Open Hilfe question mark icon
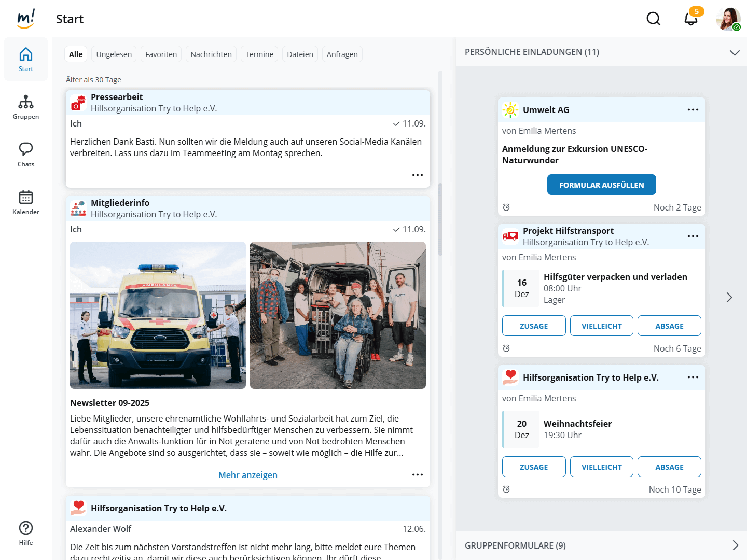Image resolution: width=747 pixels, height=560 pixels. coord(26,533)
